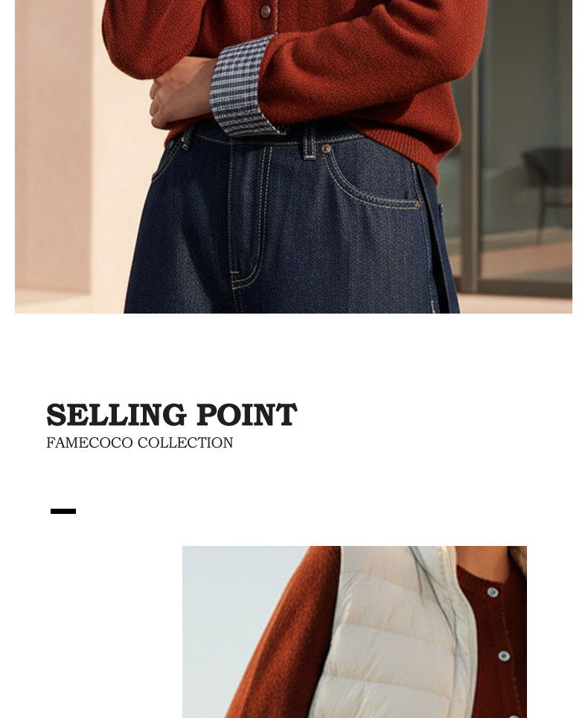Image resolution: width=588 pixels, height=718 pixels.
Task: Click the SELLING POINT heading
Action: coord(172,415)
